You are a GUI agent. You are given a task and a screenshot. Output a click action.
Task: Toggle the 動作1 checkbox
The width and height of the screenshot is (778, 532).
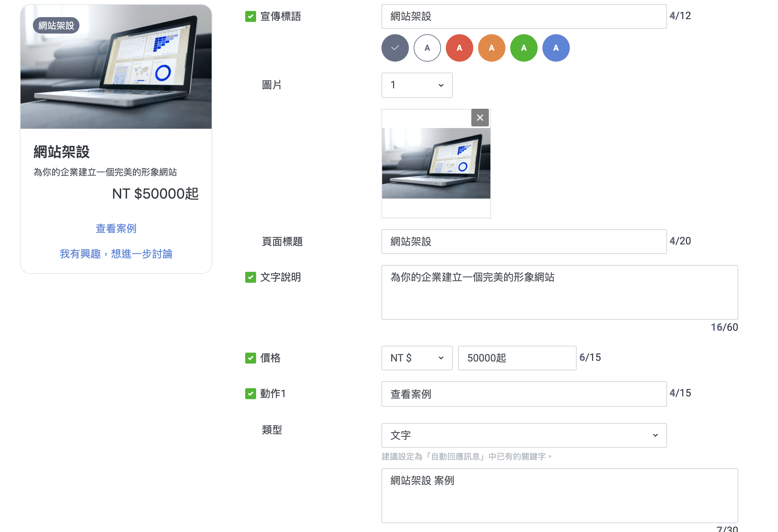[251, 394]
